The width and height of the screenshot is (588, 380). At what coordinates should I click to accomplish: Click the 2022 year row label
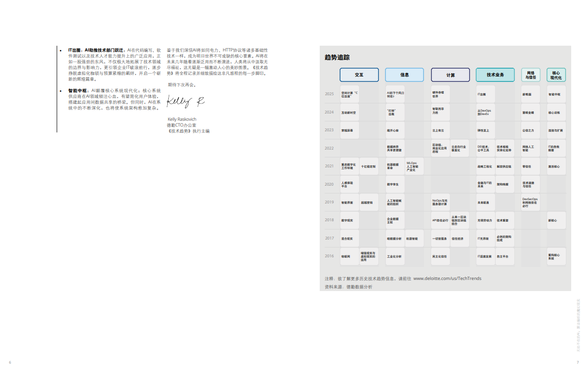(329, 148)
